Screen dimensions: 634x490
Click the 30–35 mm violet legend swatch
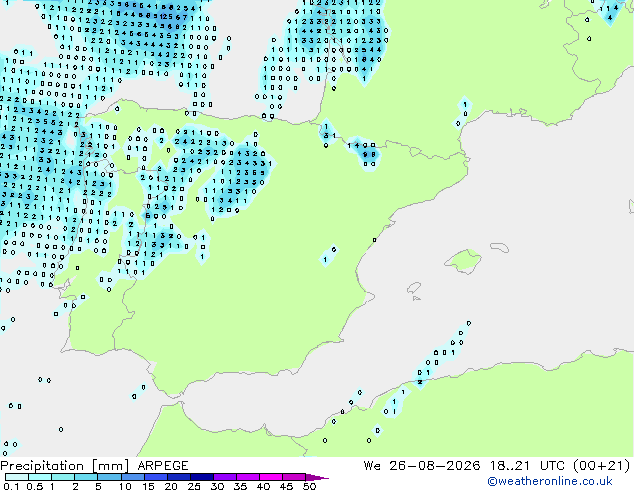point(224,477)
